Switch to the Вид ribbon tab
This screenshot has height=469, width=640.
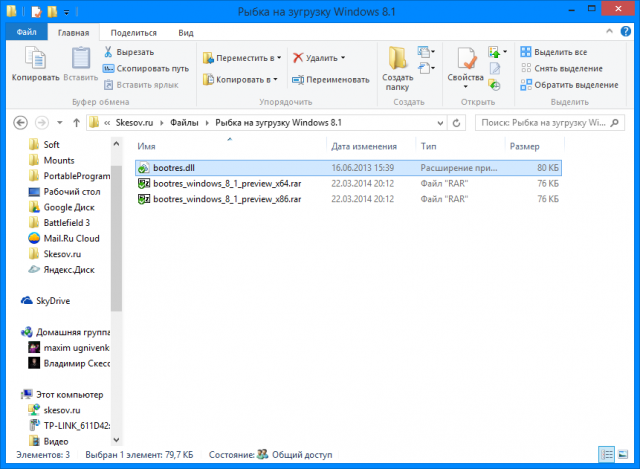coord(186,33)
